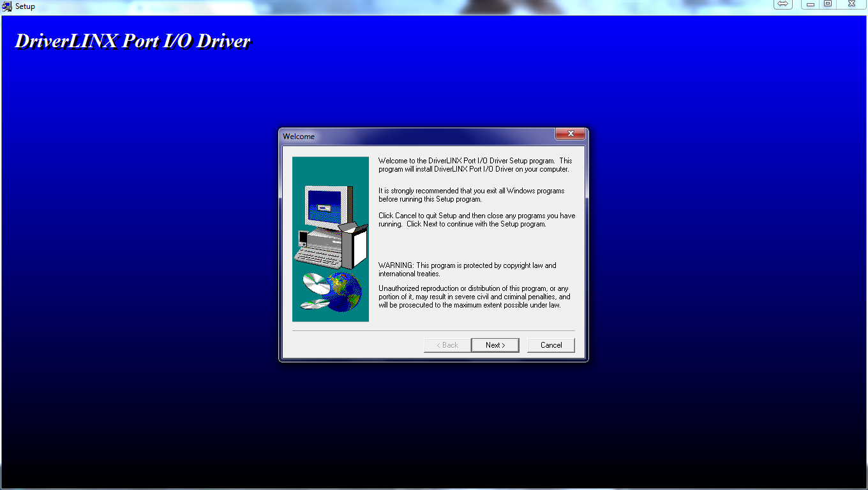Click the 'strongly recommended' exit programs text

[x=471, y=195]
